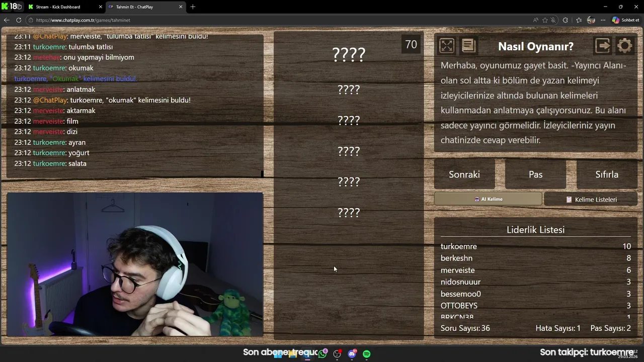Open Discord from taskbar
Viewport: 644px width, 362px height.
352,354
